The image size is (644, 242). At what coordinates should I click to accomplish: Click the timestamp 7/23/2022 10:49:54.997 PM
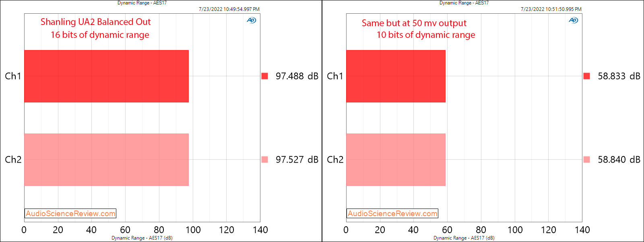[229, 9]
